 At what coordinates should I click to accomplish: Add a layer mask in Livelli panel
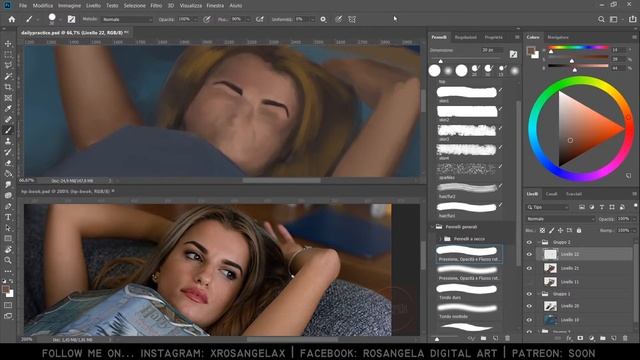[580, 338]
